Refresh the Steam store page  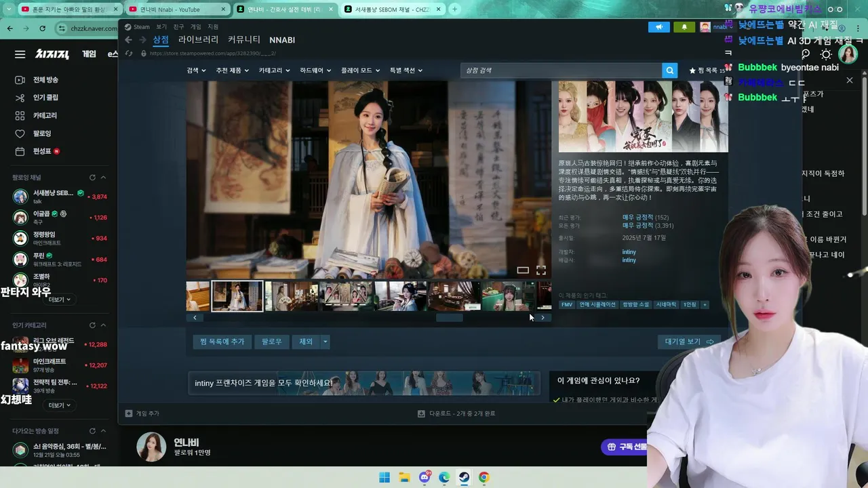coord(129,54)
